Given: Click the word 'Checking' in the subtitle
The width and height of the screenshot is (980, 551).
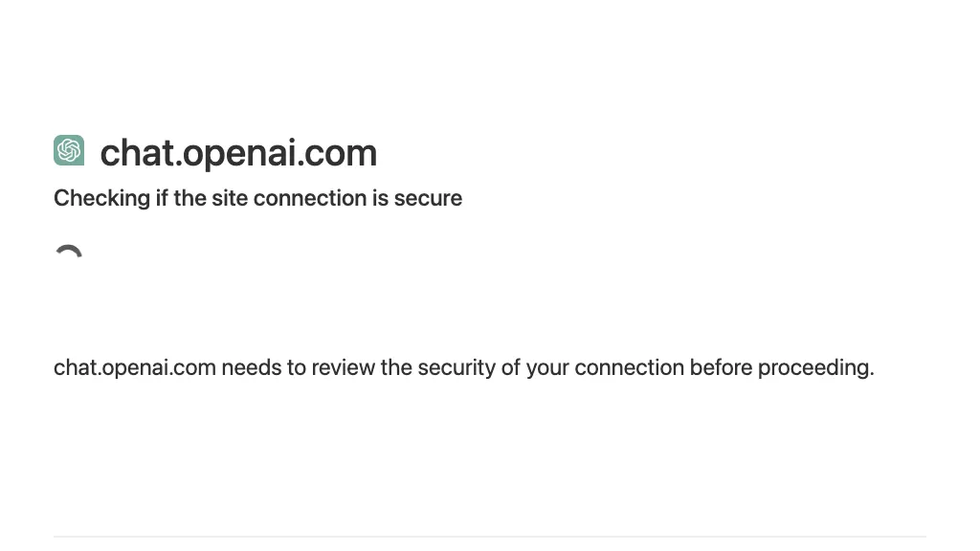Looking at the screenshot, I should [x=101, y=198].
